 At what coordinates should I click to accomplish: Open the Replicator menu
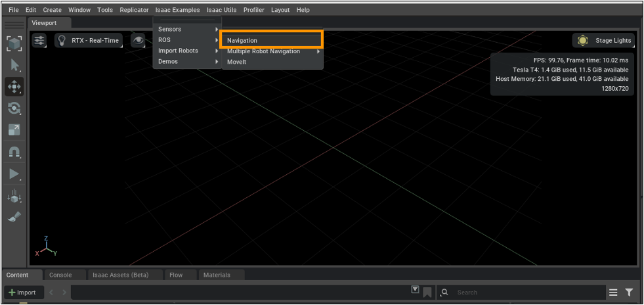(x=135, y=10)
